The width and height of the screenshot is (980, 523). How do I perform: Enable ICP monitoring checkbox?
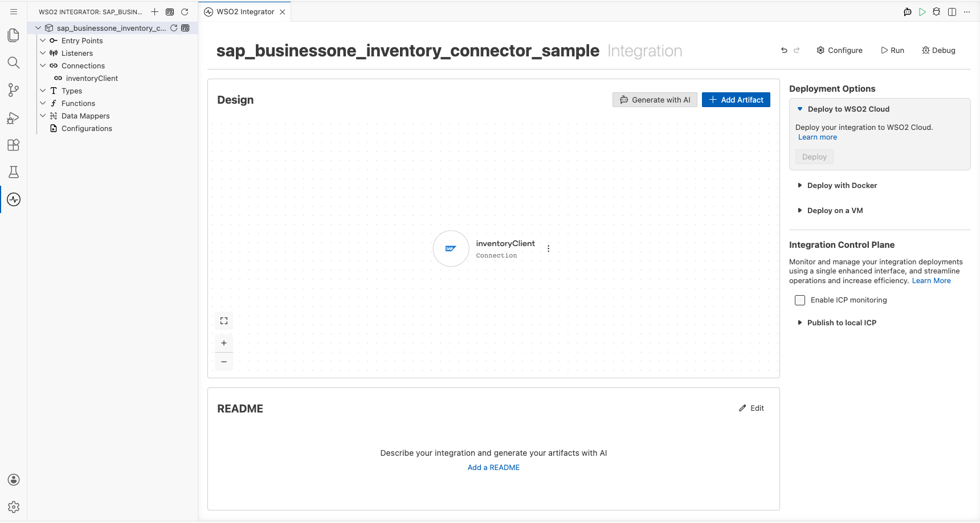pyautogui.click(x=800, y=300)
